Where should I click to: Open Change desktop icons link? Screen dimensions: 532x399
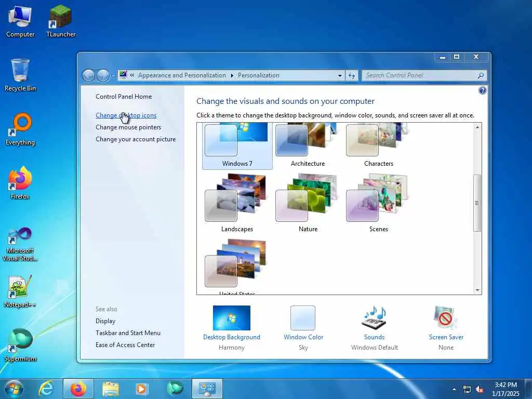tap(126, 115)
